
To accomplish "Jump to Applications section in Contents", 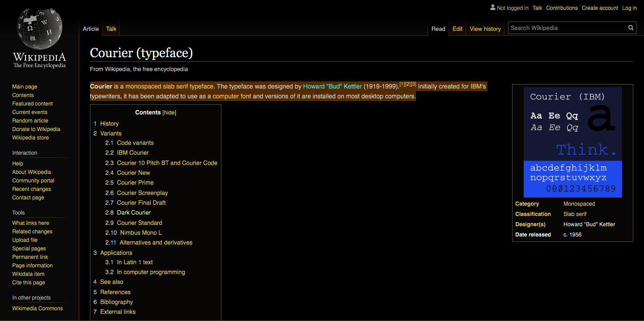I will click(116, 253).
